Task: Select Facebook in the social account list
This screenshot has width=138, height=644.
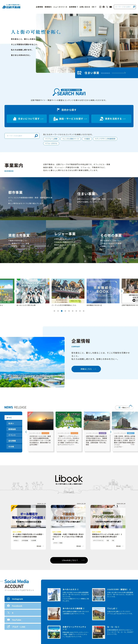Action: [x=23, y=606]
